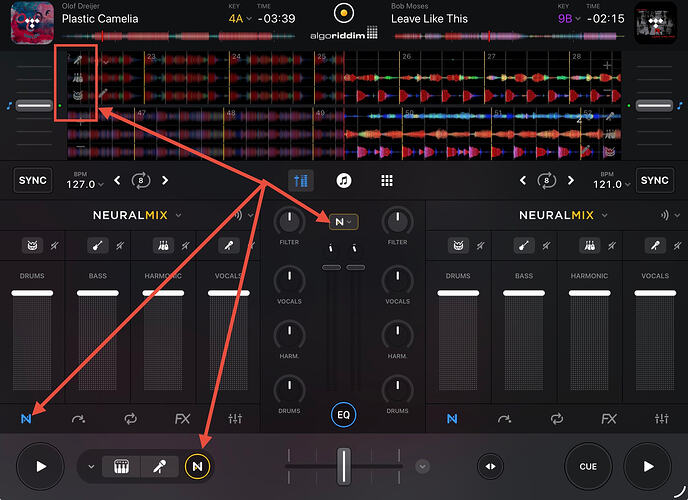Open the pads grid view
The width and height of the screenshot is (688, 500).
pos(387,180)
